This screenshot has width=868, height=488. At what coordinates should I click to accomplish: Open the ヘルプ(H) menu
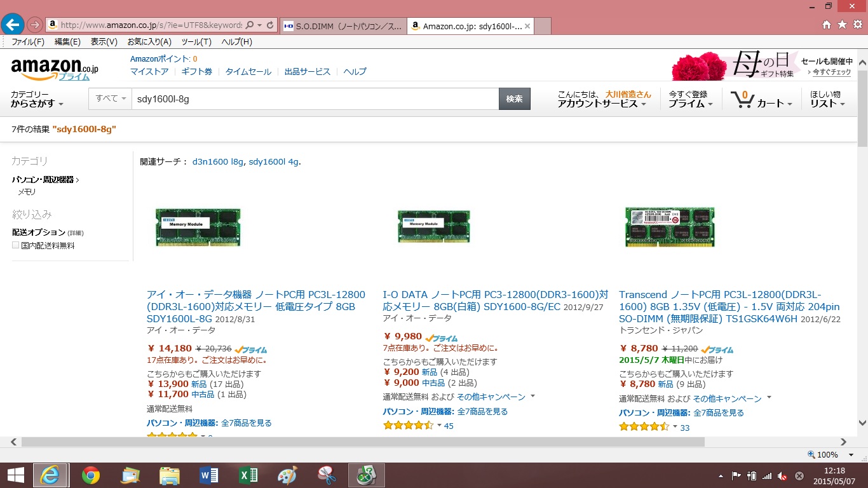pyautogui.click(x=236, y=42)
